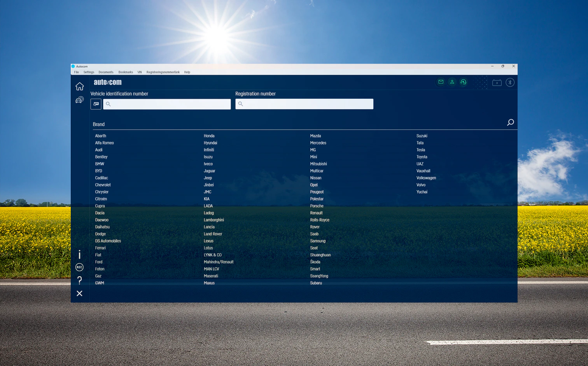The width and height of the screenshot is (588, 366).
Task: Select the LYNK & CO brand
Action: [213, 255]
